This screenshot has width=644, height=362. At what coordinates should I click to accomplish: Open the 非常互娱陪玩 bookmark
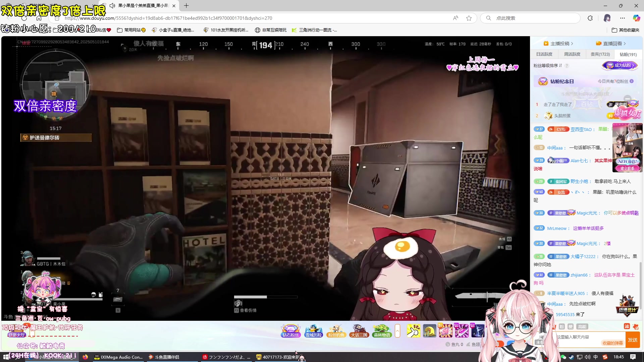(x=271, y=30)
